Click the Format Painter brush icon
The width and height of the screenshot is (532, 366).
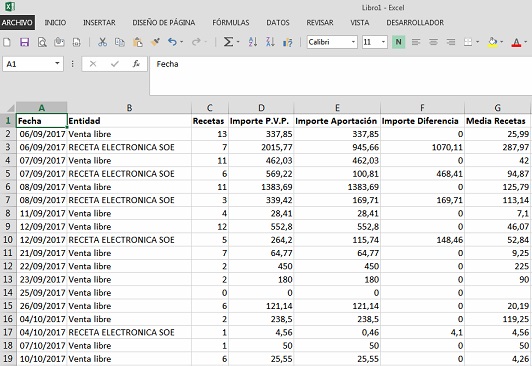[155, 42]
